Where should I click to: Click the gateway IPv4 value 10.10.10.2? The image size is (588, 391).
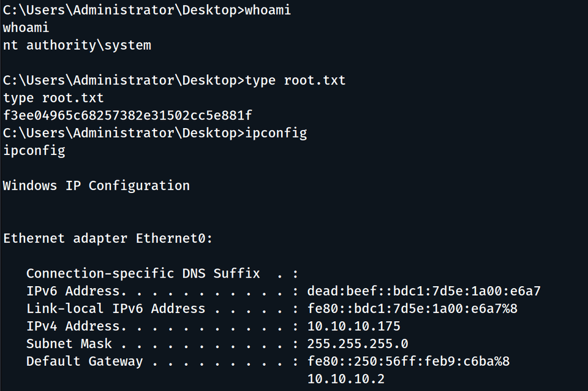[x=345, y=379]
